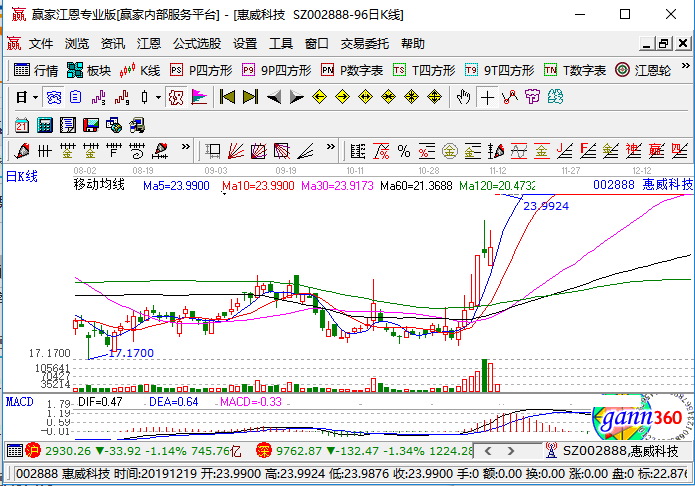The height and width of the screenshot is (486, 695).
Task: Click the Ma5=23.9900 indicator label
Action: [176, 186]
